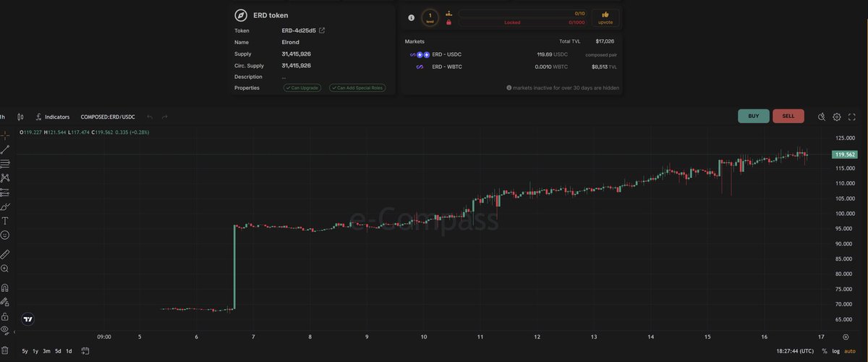Click the Locked 0/1000 progress bar
Viewport: 868px width, 362px height.
click(x=523, y=22)
